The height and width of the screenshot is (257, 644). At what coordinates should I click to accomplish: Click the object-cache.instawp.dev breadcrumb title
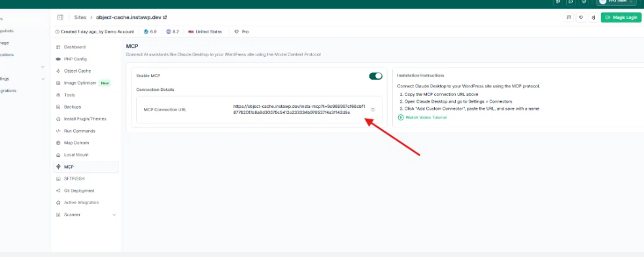coord(129,18)
